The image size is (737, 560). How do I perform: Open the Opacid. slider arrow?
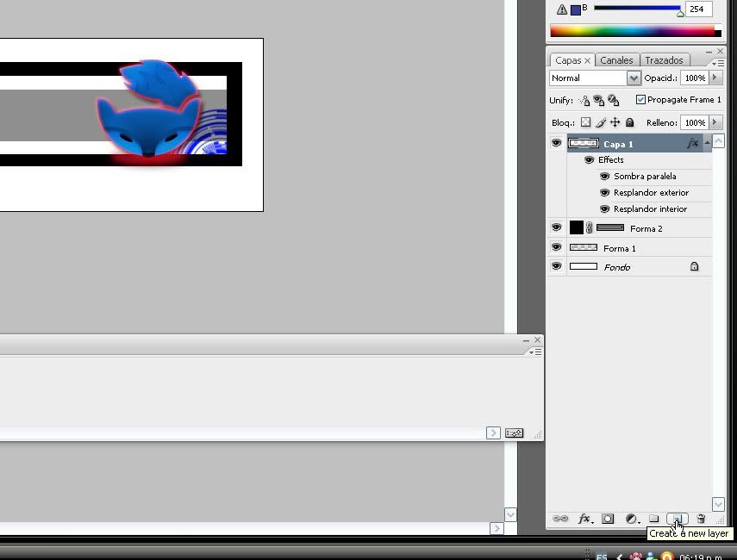pyautogui.click(x=715, y=78)
